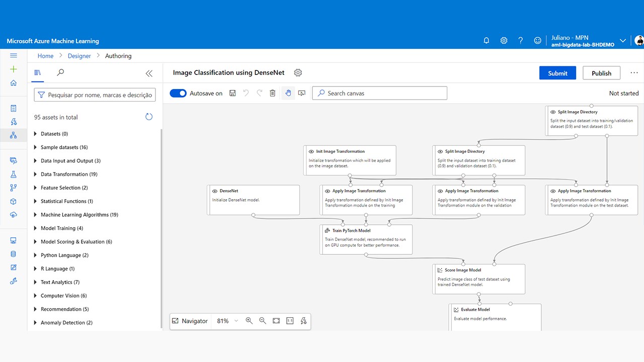Open the Help question mark icon
644x362 pixels.
tap(521, 41)
